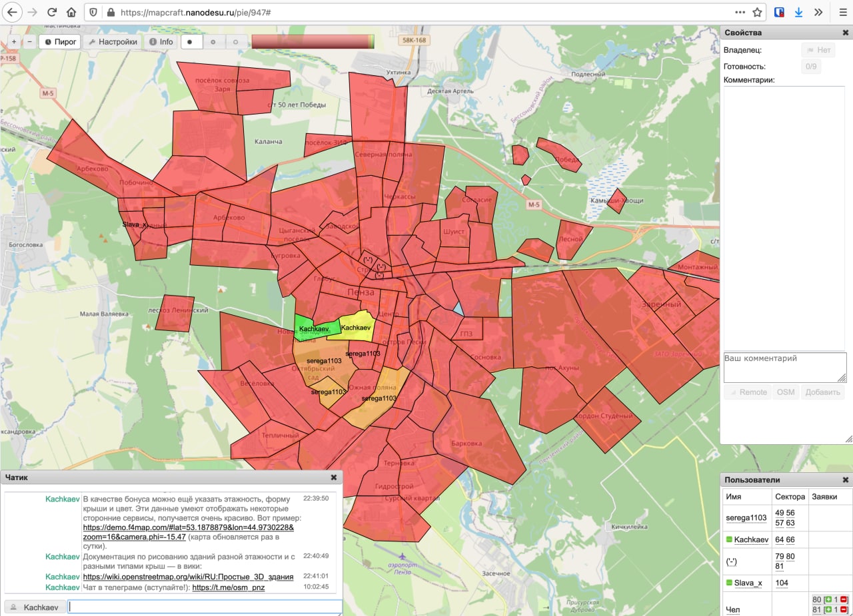This screenshot has height=616, width=853.
Task: Close the Свойства panel
Action: (846, 33)
